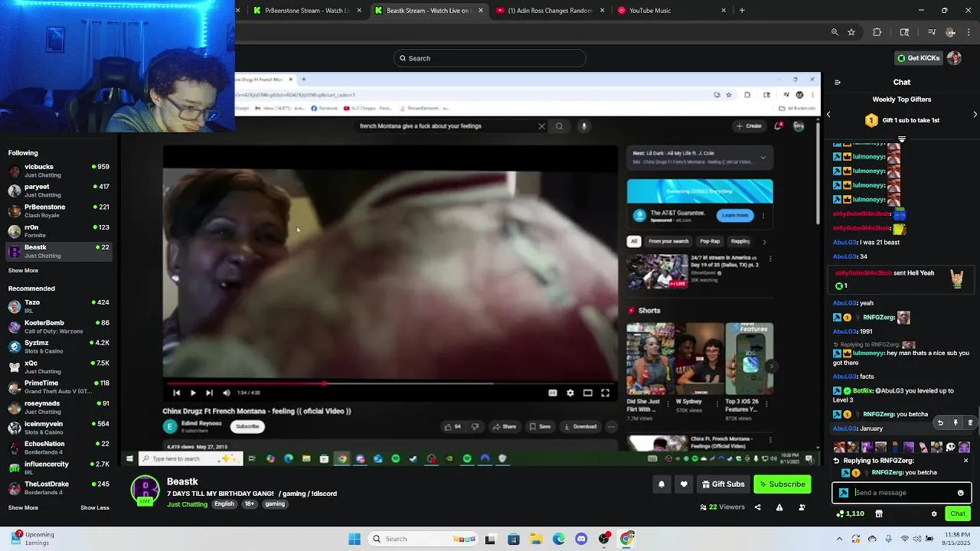980x551 pixels.
Task: Like the Chinx Drugz video
Action: point(452,426)
